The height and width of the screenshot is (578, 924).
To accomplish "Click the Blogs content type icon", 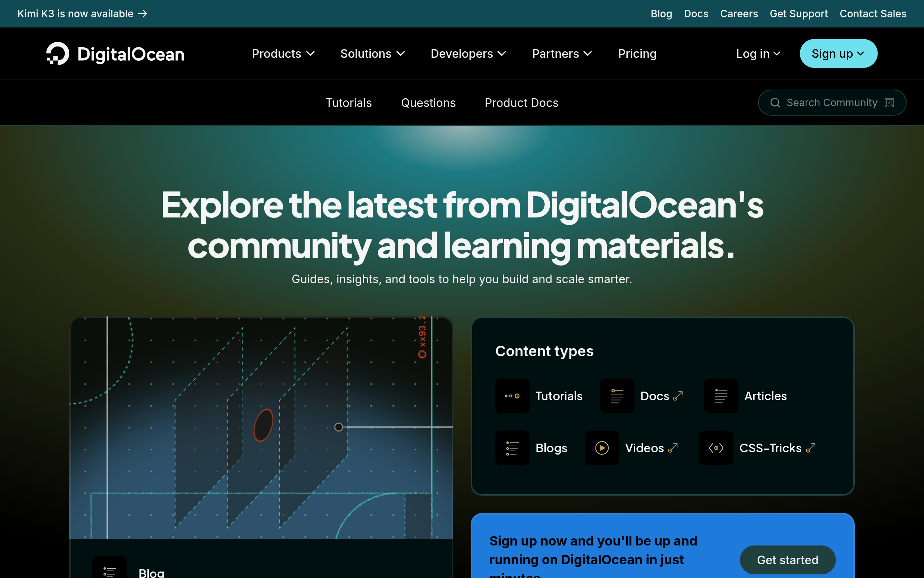I will point(513,448).
